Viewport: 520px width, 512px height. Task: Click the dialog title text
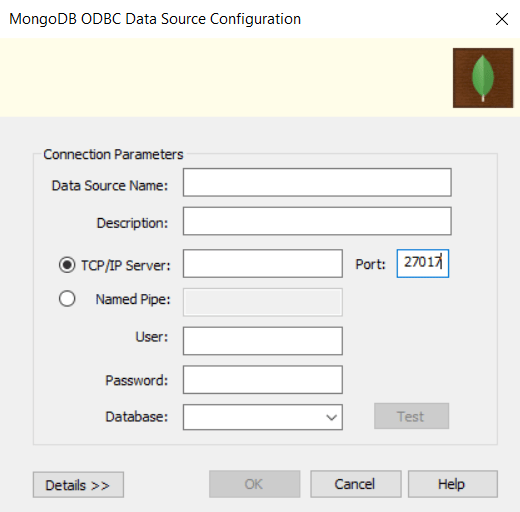(155, 19)
